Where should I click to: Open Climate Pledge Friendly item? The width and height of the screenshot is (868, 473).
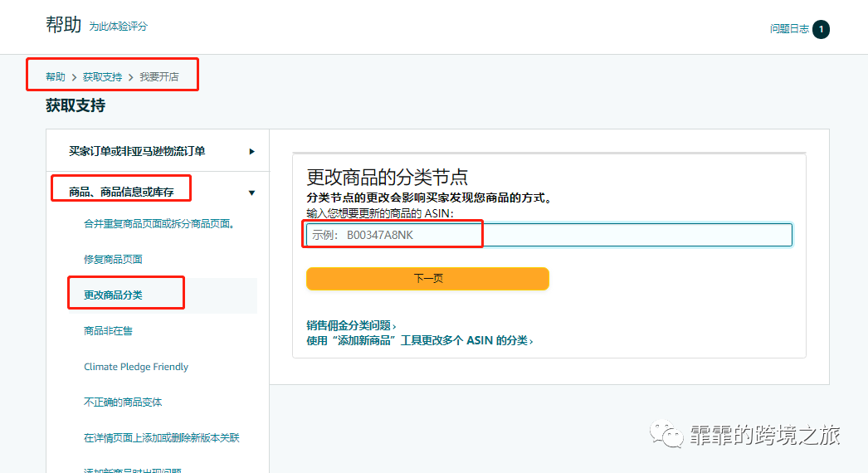(x=136, y=367)
